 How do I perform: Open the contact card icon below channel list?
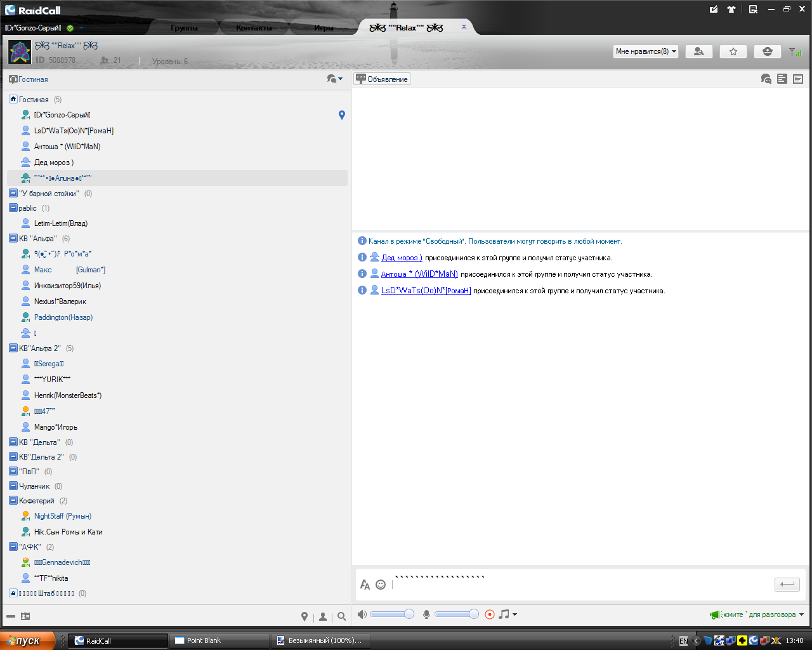25,616
